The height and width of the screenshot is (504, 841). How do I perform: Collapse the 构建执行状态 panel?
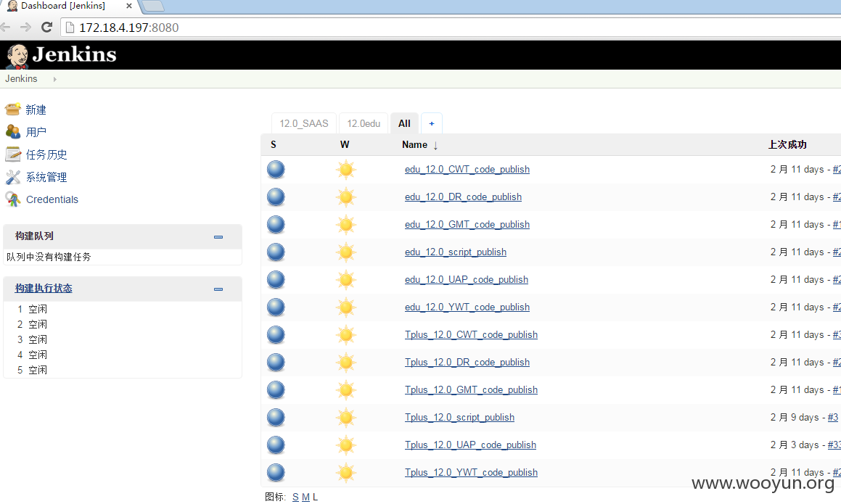[x=218, y=289]
